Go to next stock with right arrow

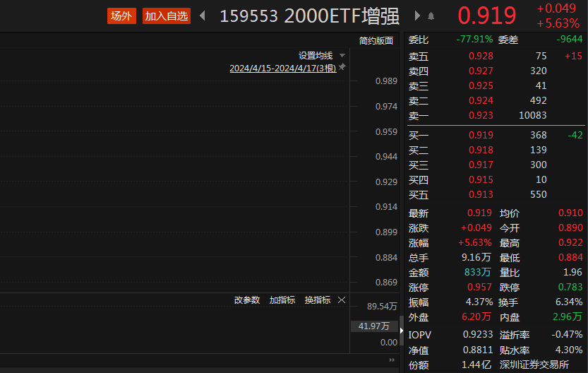coord(417,16)
